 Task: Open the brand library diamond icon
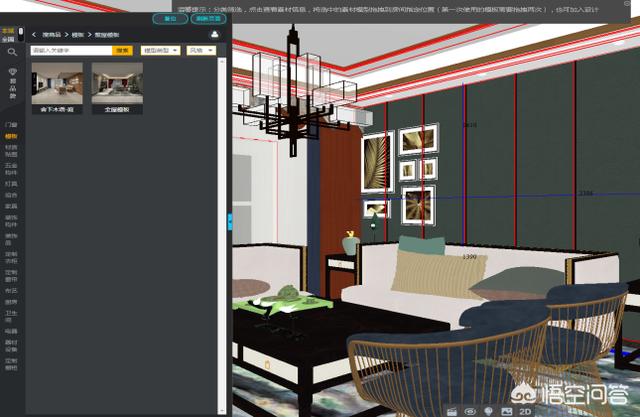pos(11,74)
